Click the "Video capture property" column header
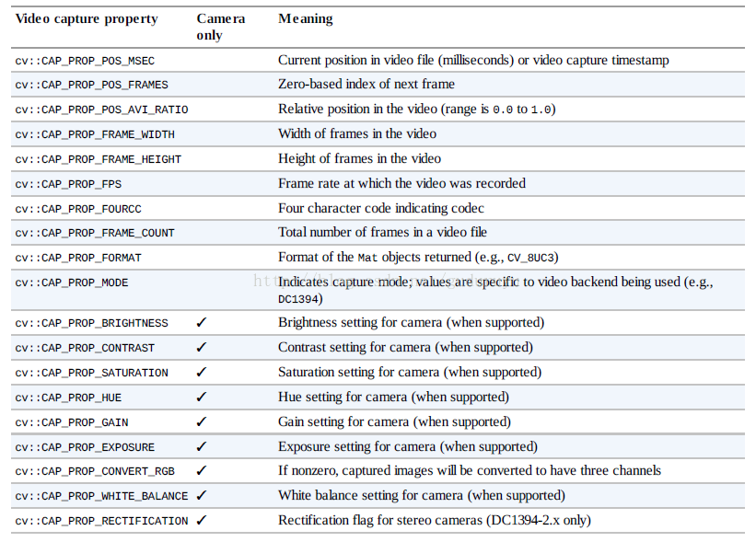 [x=87, y=19]
